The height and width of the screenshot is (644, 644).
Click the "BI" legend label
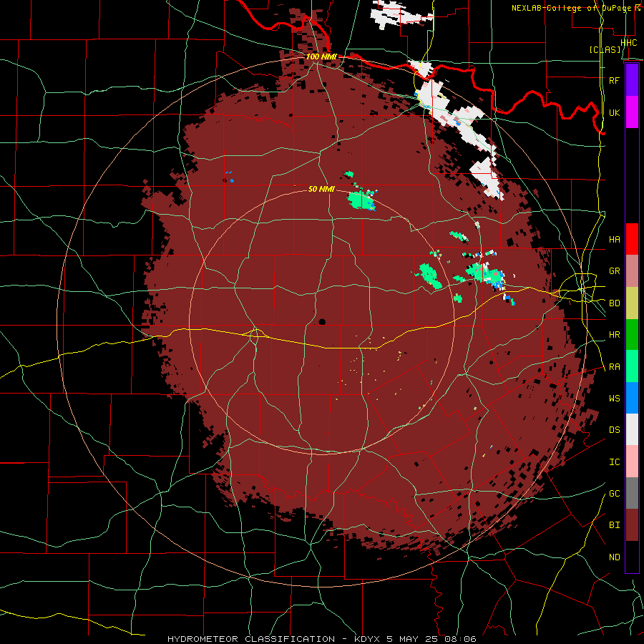coord(615,525)
